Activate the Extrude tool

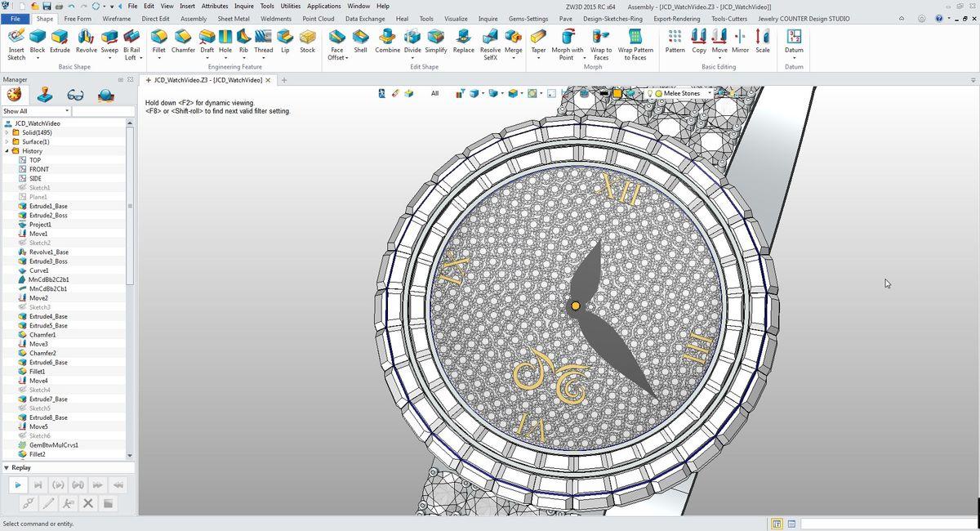[x=60, y=42]
